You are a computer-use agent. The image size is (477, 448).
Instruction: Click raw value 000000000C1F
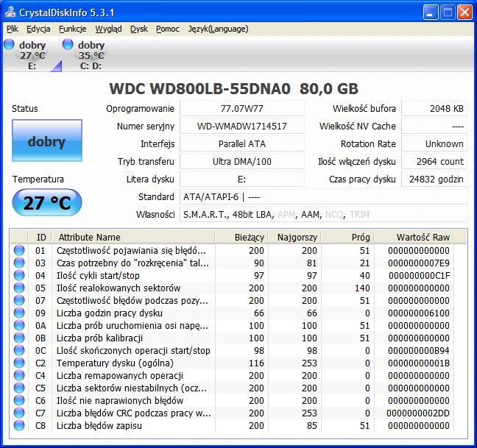click(419, 275)
